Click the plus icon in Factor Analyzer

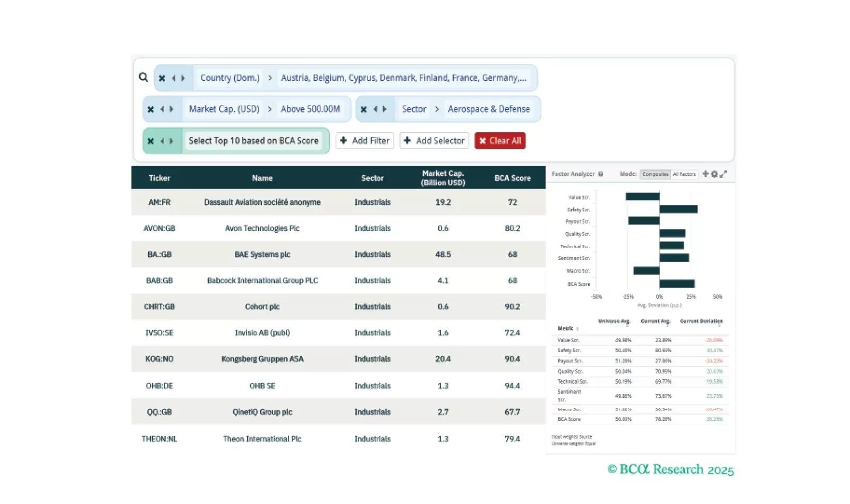point(705,174)
